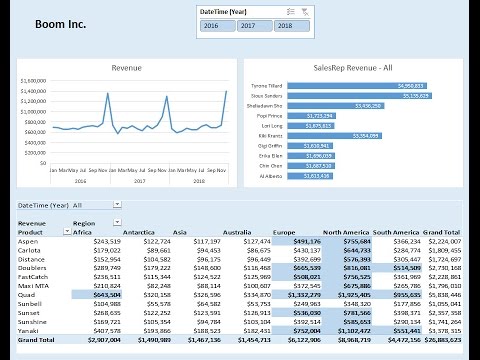Click the Quad Europe cell $1,332,279
Image resolution: width=480 pixels, height=360 pixels.
tap(297, 295)
